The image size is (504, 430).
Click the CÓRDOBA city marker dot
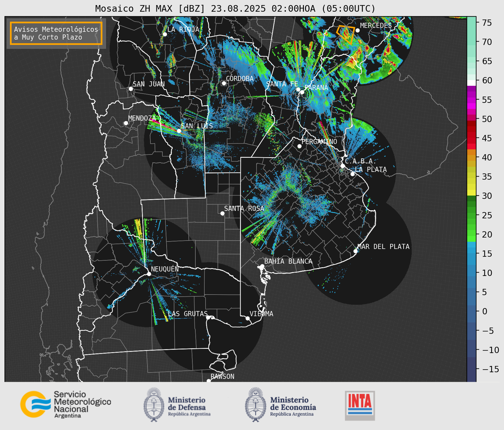point(224,83)
